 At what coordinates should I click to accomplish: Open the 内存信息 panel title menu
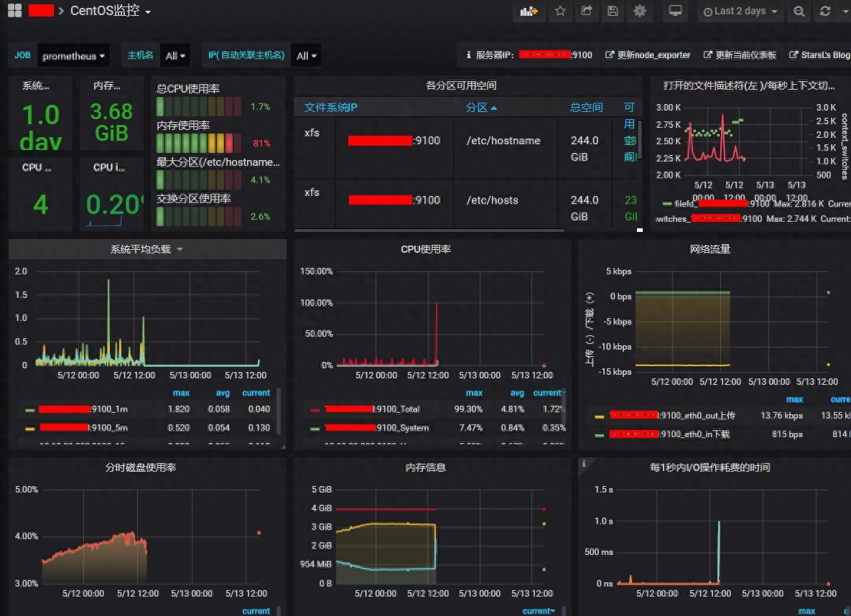(425, 467)
